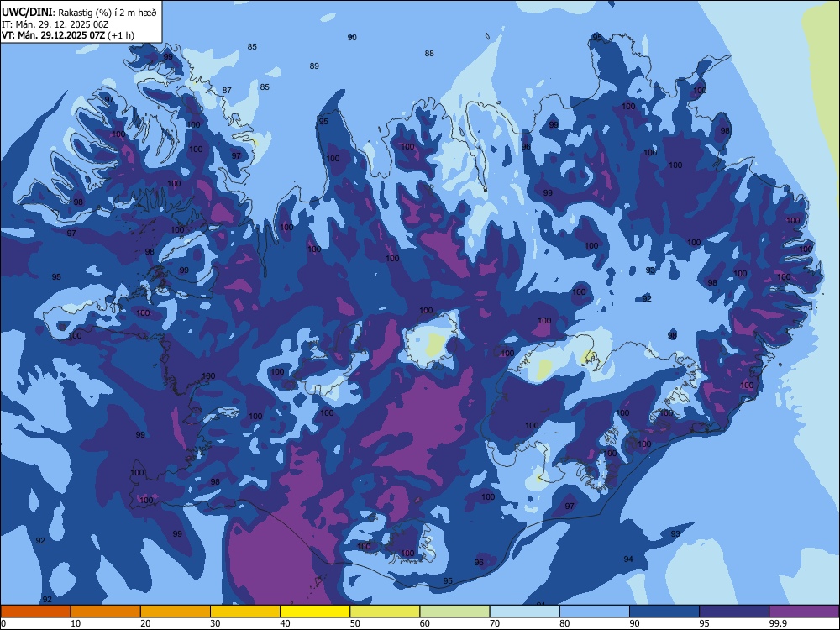Select the map value 89 off the north coast
Image resolution: width=840 pixels, height=630 pixels.
[314, 66]
